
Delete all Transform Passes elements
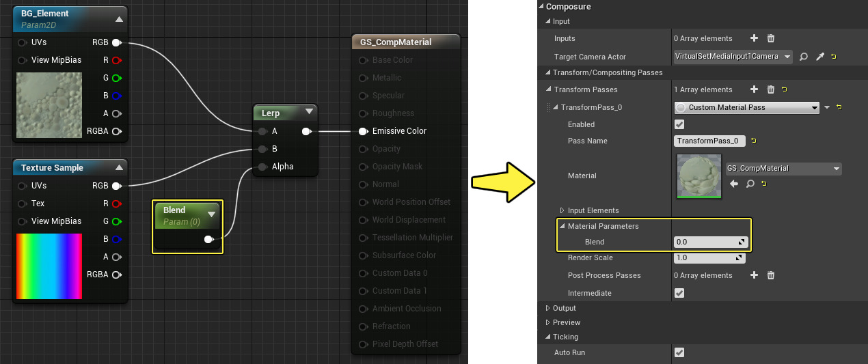click(x=771, y=89)
